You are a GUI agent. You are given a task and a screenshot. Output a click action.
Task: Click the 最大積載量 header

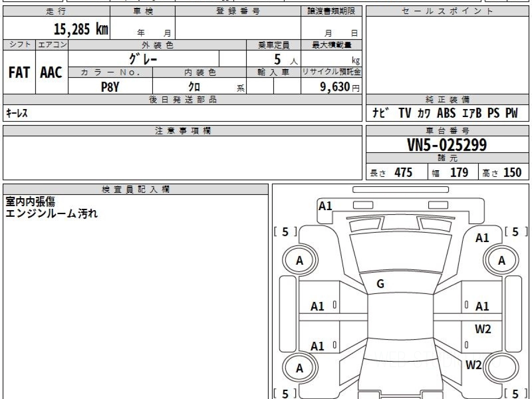coord(332,45)
